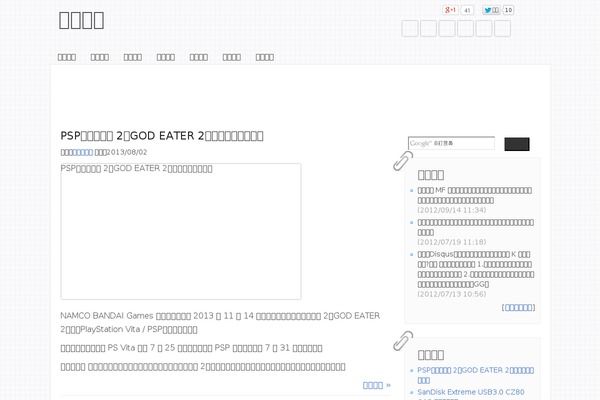Click the Google +1 count showing 41
Viewport: 600px width, 400px height.
click(467, 10)
